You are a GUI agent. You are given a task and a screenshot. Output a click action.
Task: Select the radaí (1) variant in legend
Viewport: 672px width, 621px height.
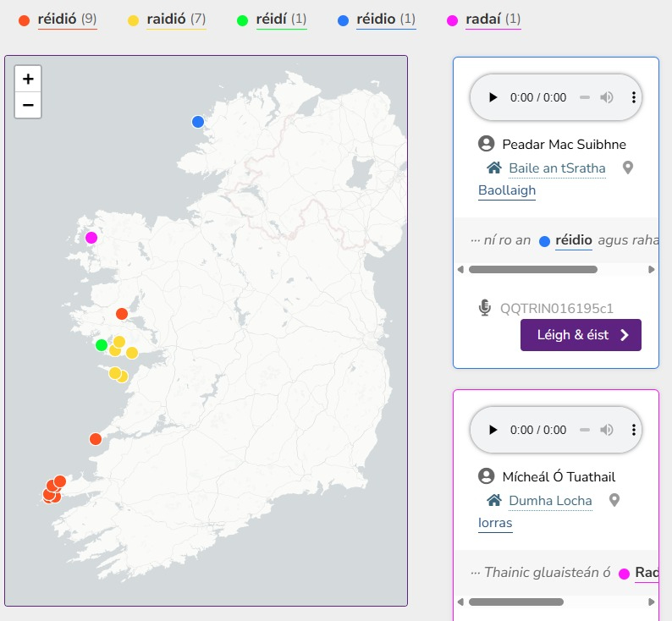coord(484,19)
